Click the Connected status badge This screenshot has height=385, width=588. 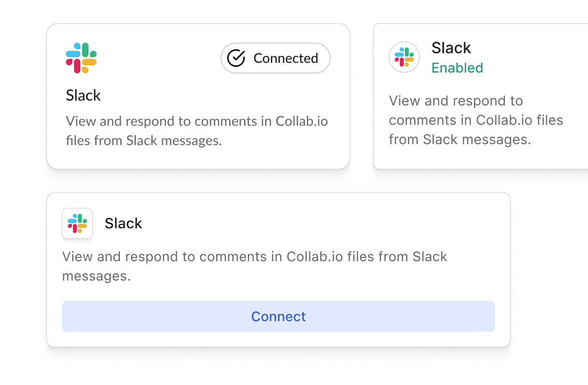pos(276,58)
